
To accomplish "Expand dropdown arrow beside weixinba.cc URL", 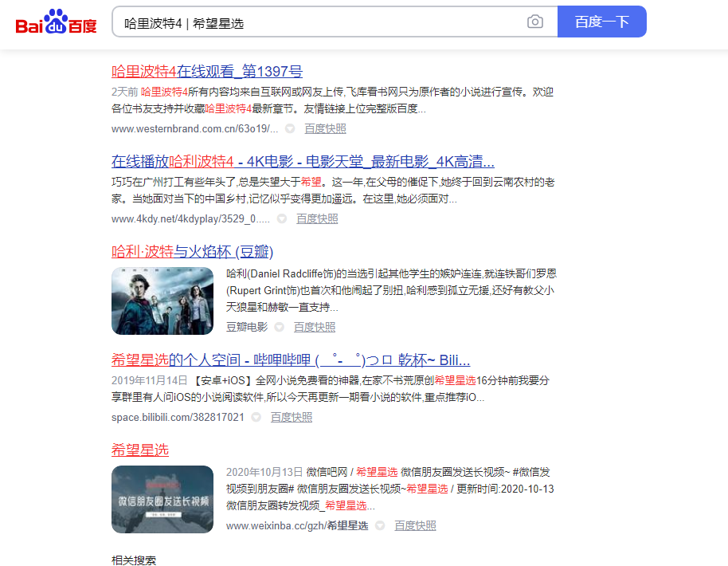I will [380, 525].
